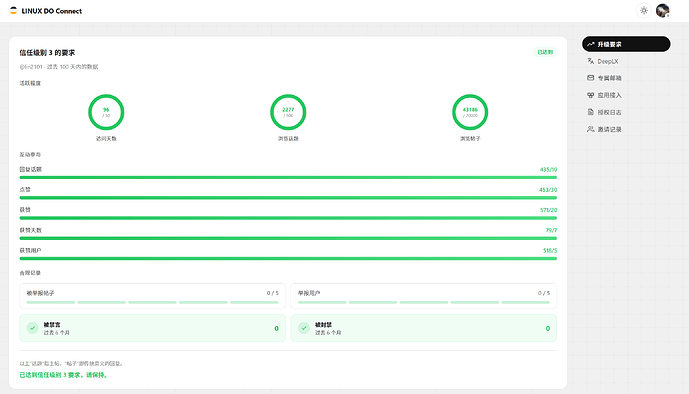Click the 获赞天数 progress bar
The height and width of the screenshot is (394, 689).
point(288,238)
